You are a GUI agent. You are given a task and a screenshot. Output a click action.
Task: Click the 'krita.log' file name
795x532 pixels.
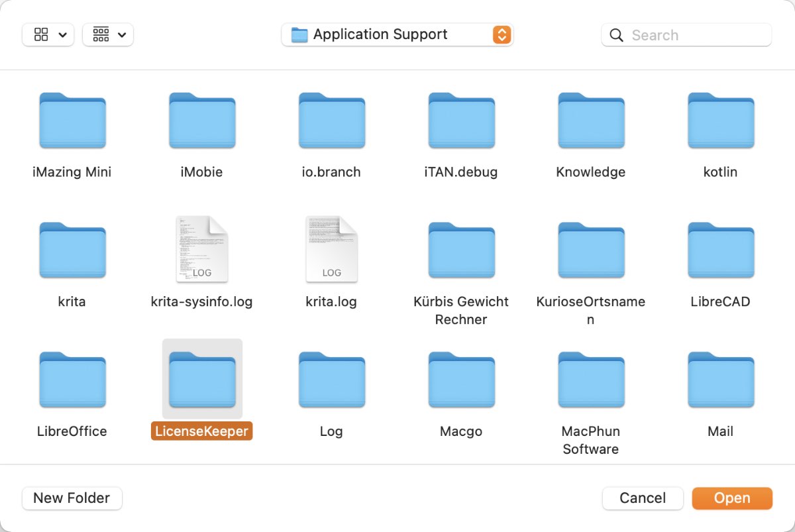331,302
